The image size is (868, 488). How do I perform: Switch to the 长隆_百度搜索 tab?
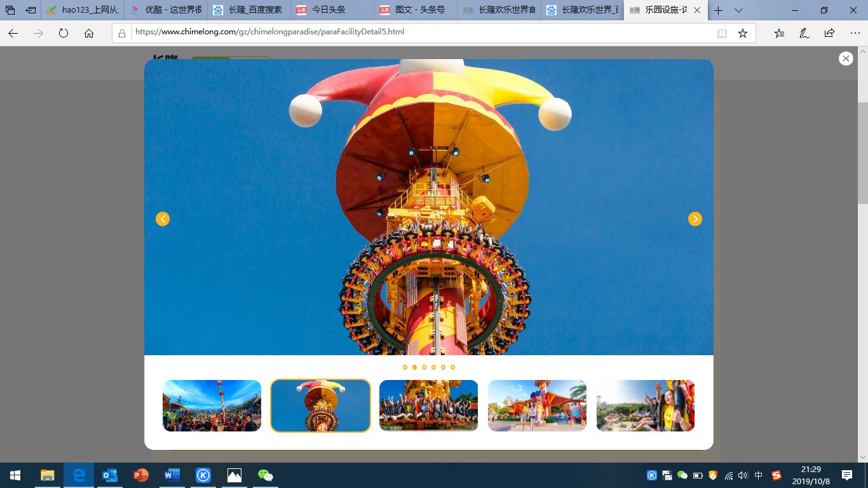point(248,10)
